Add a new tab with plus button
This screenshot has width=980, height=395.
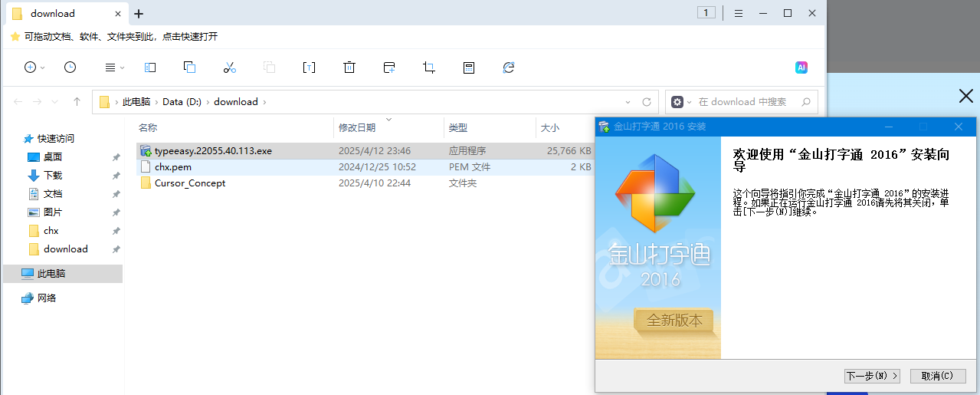click(x=139, y=13)
